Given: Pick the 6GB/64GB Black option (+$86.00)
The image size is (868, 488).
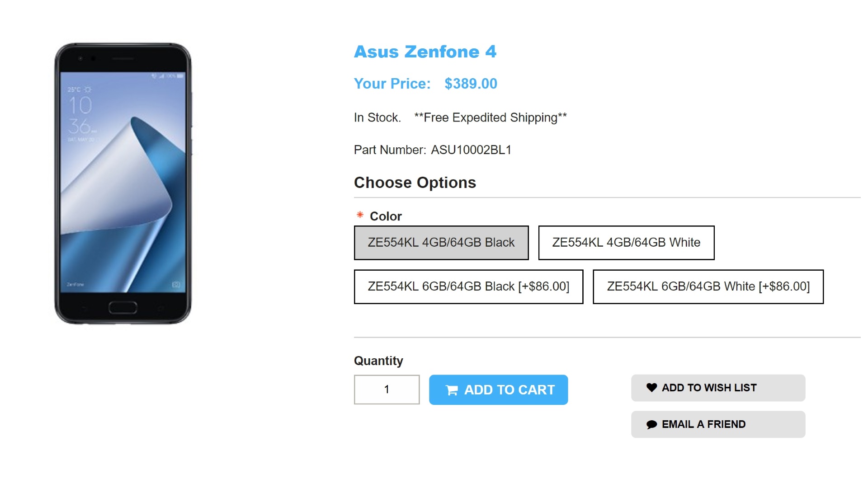Looking at the screenshot, I should (468, 286).
